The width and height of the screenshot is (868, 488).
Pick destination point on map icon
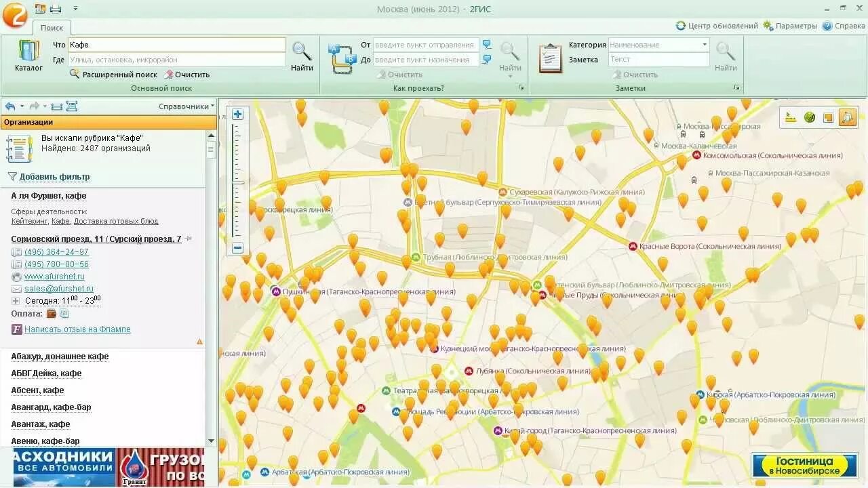(x=487, y=60)
